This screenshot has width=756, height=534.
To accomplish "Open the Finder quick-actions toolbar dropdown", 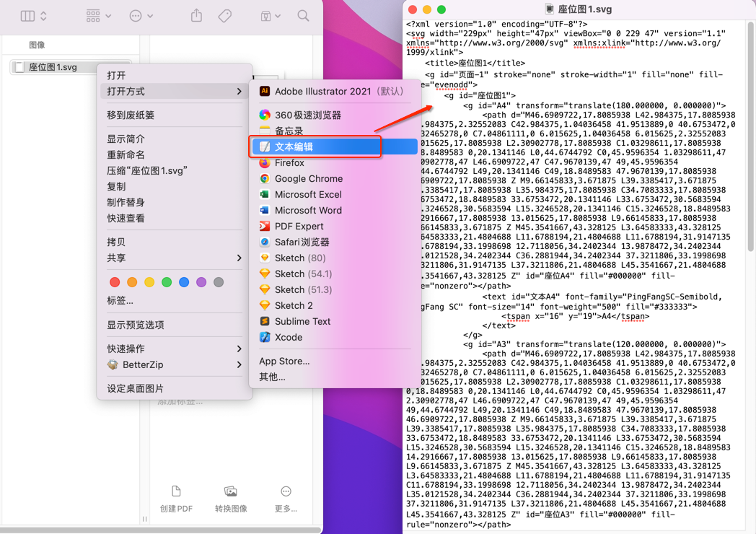I will 271,16.
